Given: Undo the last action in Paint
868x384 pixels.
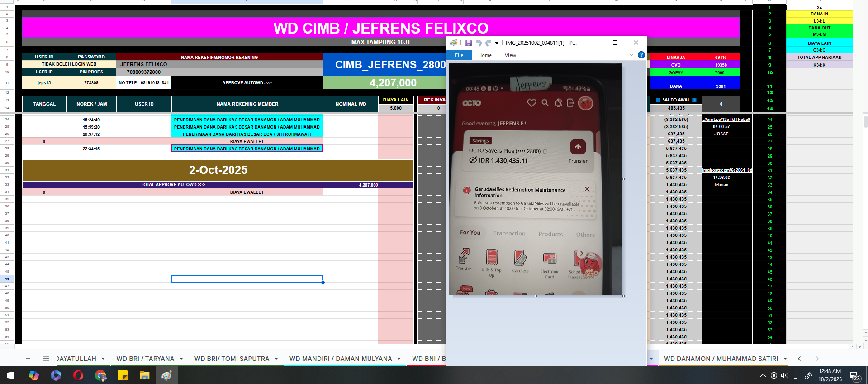Looking at the screenshot, I should pos(479,43).
